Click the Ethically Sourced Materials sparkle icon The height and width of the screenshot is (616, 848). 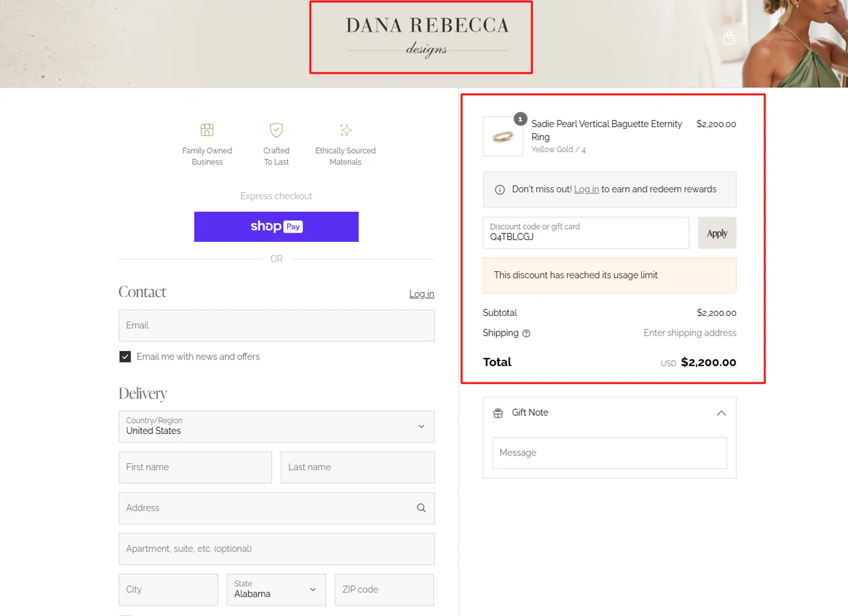pyautogui.click(x=345, y=130)
